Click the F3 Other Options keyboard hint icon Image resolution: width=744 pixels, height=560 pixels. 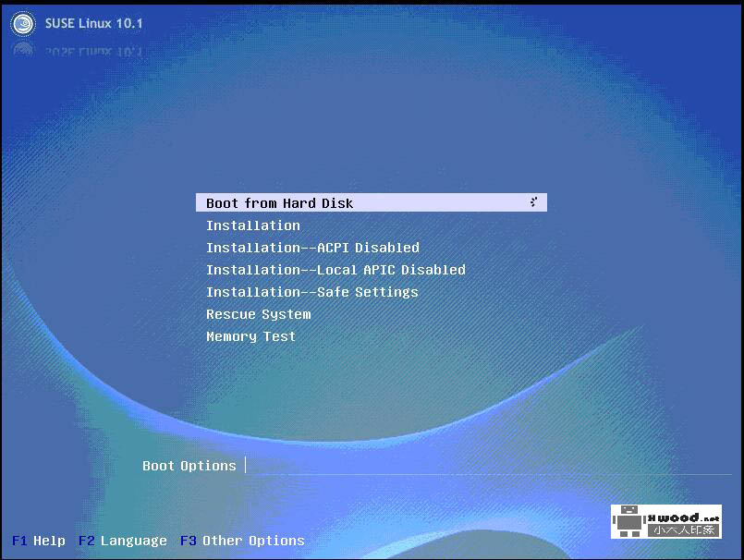click(x=188, y=541)
